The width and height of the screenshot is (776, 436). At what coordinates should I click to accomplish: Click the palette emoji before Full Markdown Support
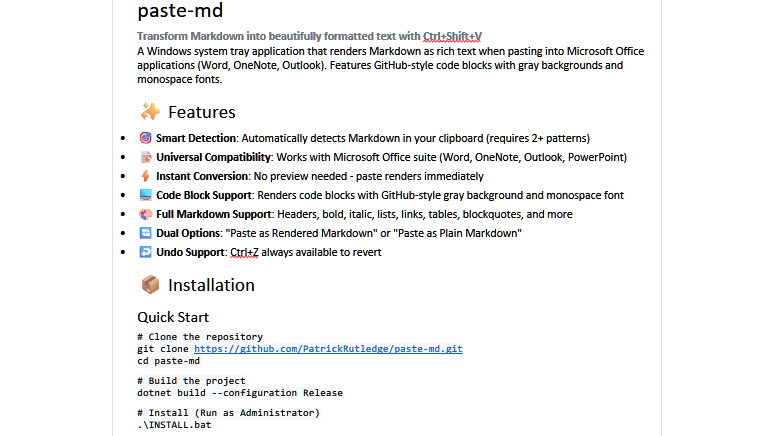146,214
